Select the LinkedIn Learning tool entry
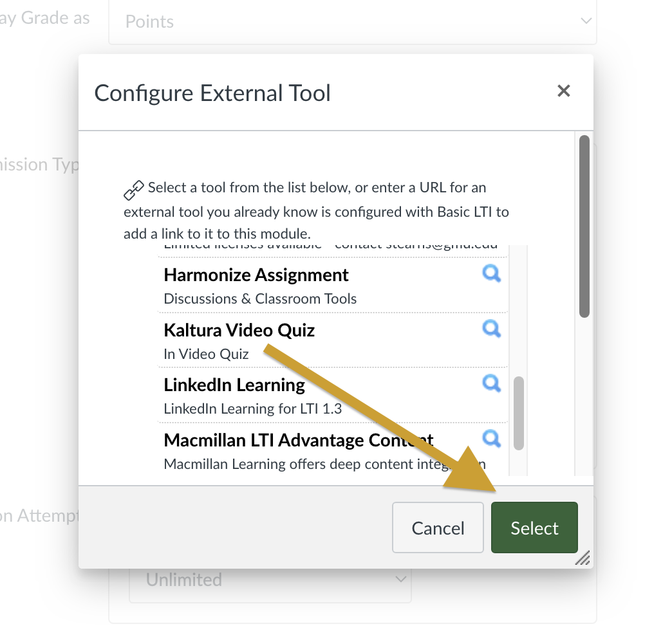Viewport: 672px width, 642px height. point(234,385)
